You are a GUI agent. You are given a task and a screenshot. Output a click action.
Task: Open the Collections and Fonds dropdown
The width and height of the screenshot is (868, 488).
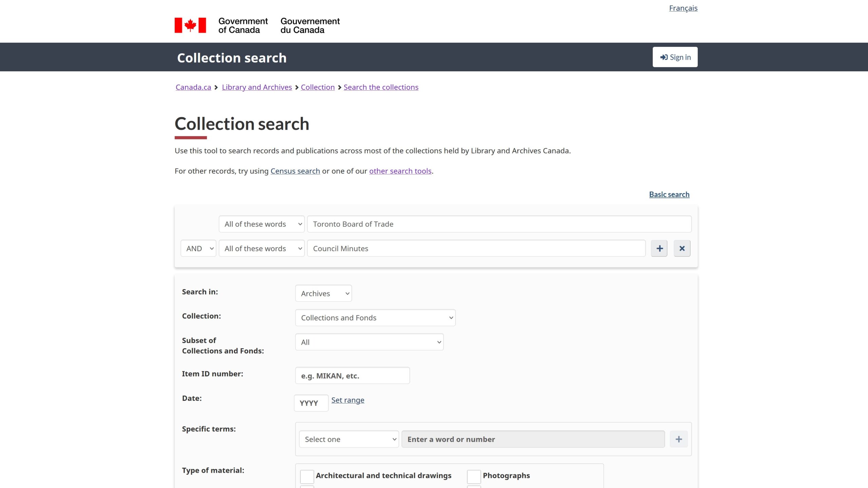pyautogui.click(x=375, y=318)
